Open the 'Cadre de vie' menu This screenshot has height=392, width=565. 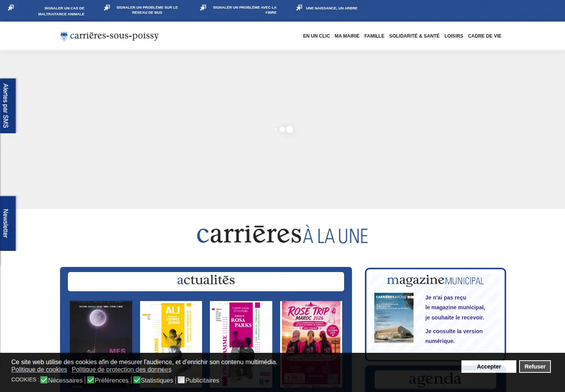click(485, 36)
